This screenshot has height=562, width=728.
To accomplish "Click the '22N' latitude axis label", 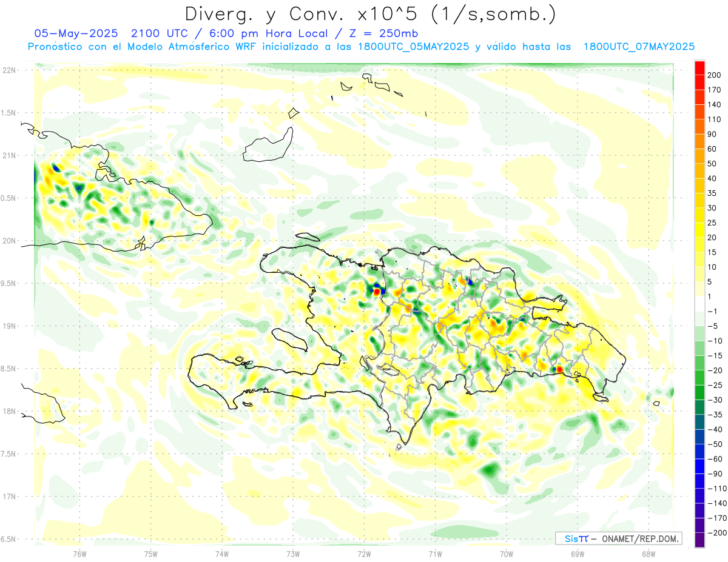I will pos(8,70).
